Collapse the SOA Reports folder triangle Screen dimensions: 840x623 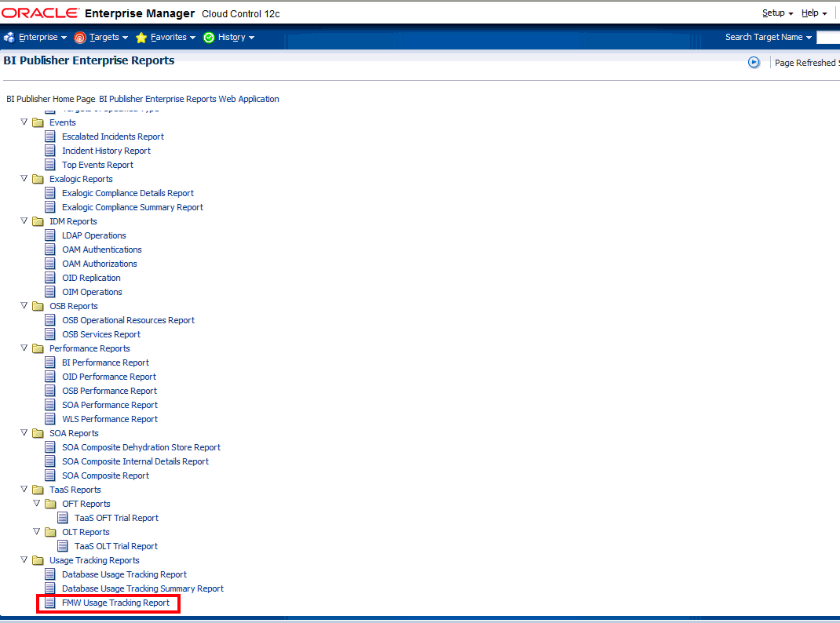pyautogui.click(x=24, y=432)
